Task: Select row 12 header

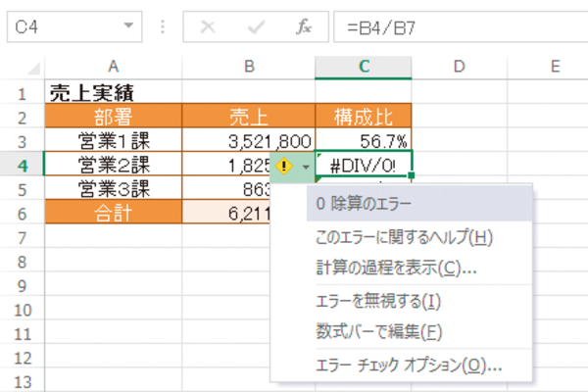Action: [23, 358]
